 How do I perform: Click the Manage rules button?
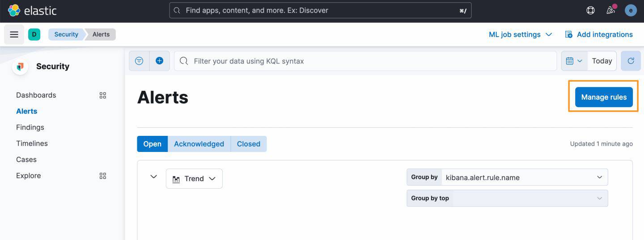(604, 97)
